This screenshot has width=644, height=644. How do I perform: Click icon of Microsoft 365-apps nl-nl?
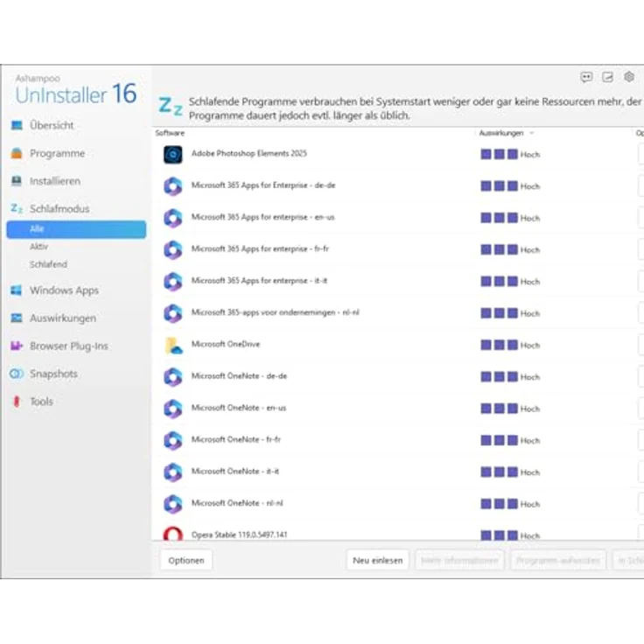(173, 313)
